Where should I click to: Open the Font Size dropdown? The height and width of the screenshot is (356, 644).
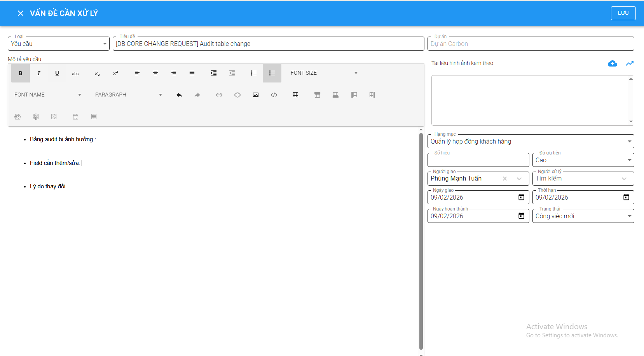[324, 73]
